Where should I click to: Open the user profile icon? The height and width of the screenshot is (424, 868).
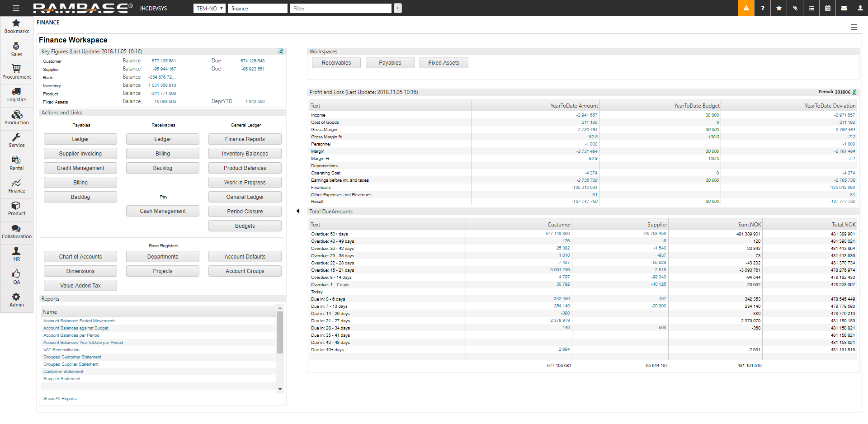pos(860,8)
